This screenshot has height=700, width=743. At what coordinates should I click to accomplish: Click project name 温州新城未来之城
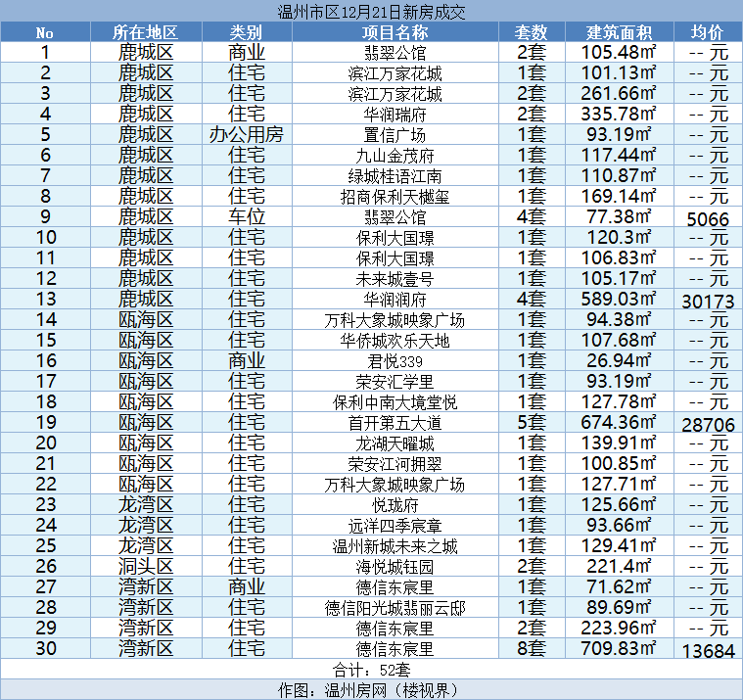395,546
